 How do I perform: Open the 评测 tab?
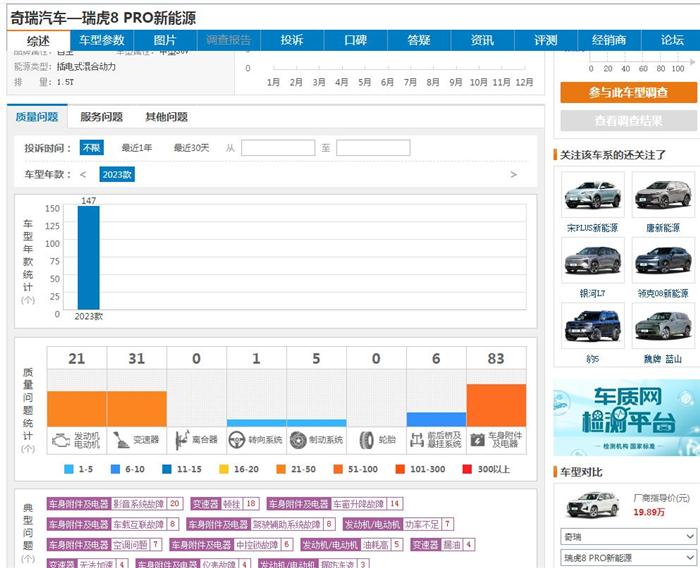(546, 40)
